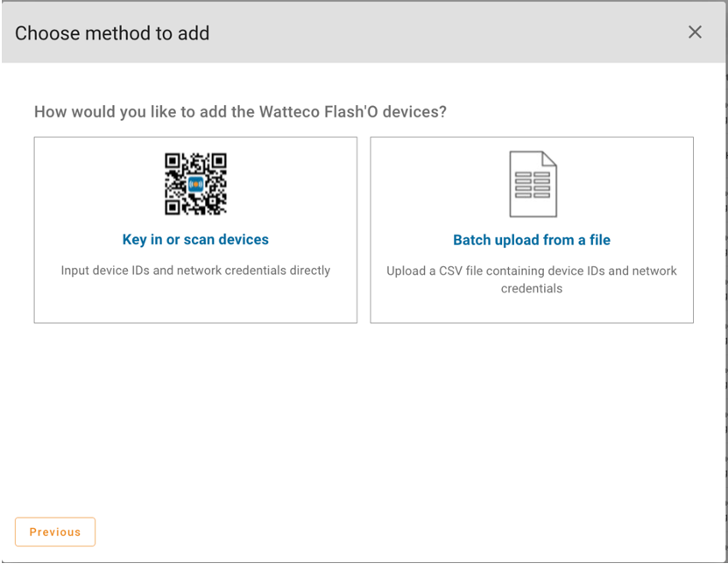Image resolution: width=728 pixels, height=564 pixels.
Task: Close the Choose method dialog with X
Action: point(695,32)
